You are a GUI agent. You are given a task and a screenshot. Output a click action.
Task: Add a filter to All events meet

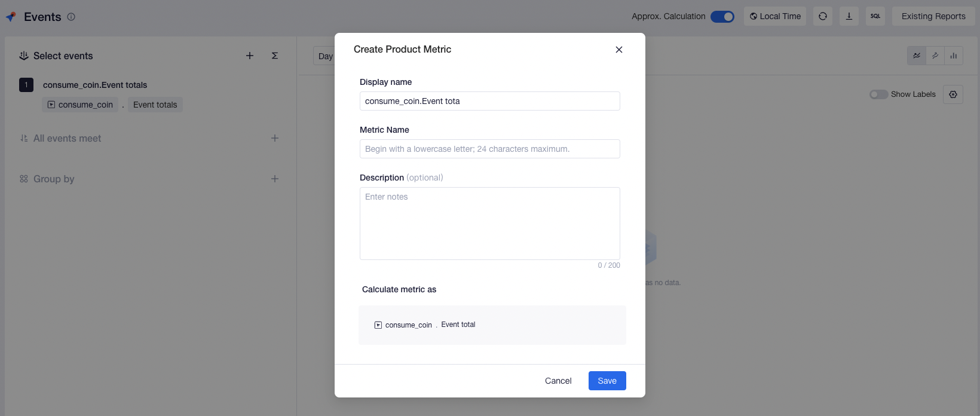(x=275, y=138)
